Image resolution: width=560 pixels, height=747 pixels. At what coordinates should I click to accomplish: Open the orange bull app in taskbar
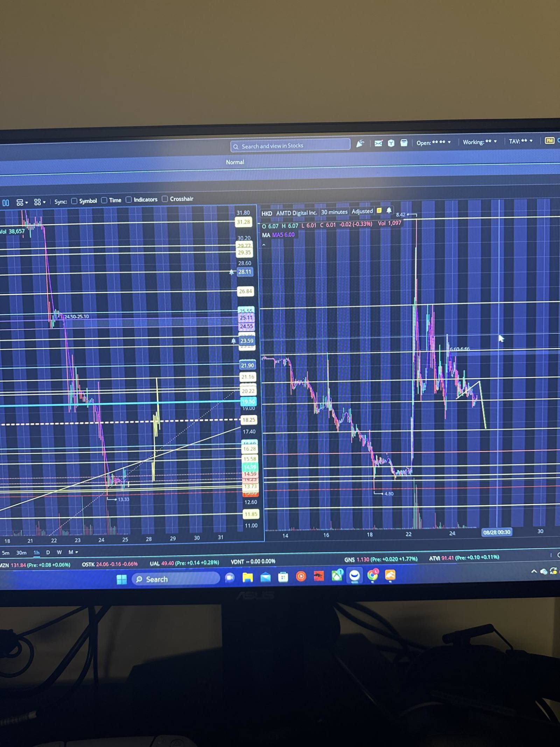click(x=390, y=575)
